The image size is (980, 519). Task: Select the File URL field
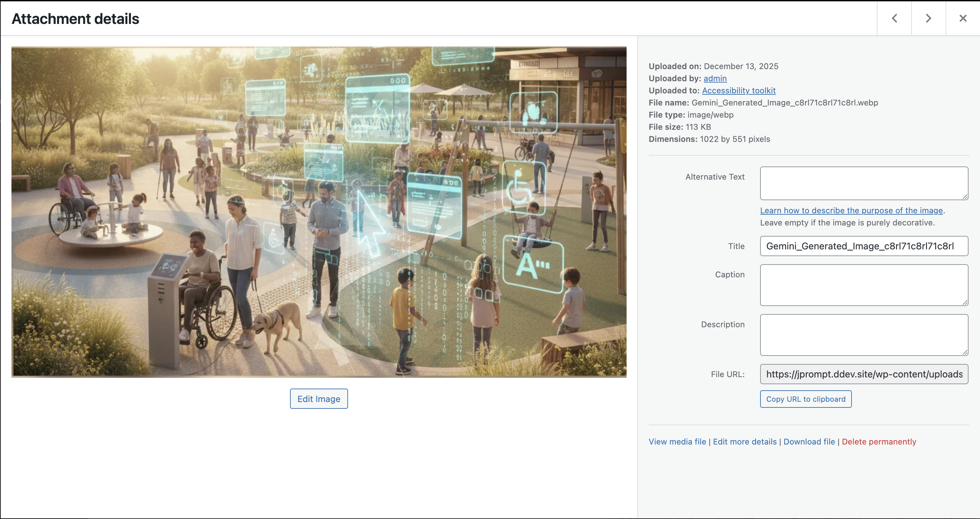[x=864, y=374]
